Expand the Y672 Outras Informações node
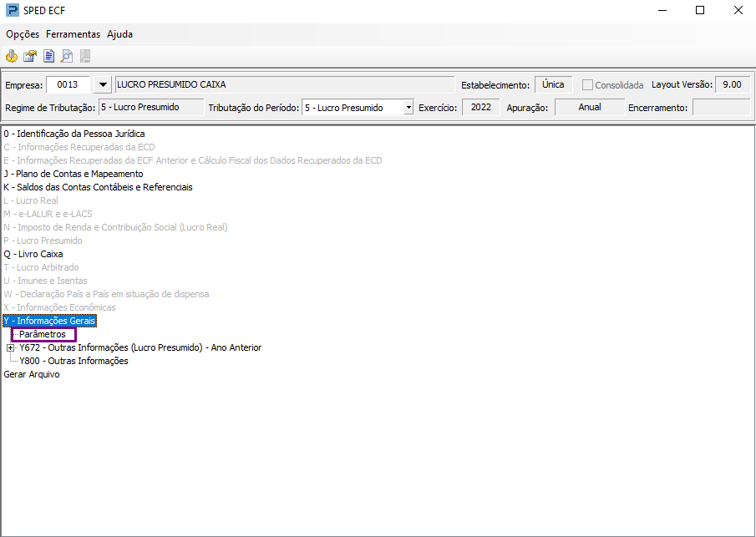Screen dimensions: 756x537 click(x=11, y=347)
